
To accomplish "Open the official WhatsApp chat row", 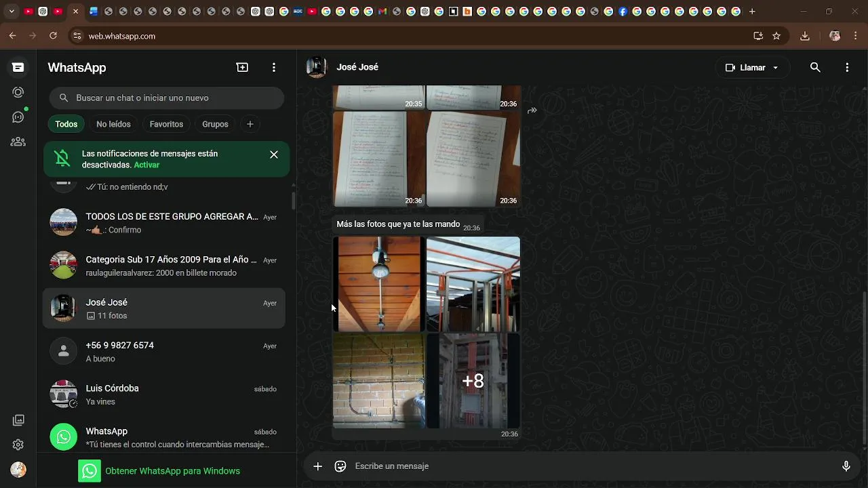I will point(164,437).
